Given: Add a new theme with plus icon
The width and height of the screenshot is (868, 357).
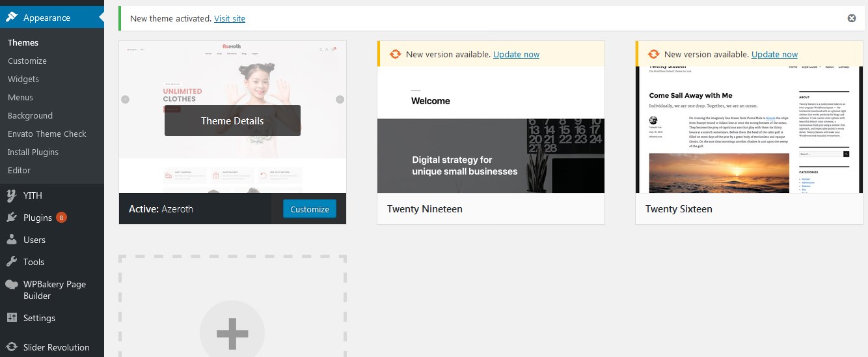Looking at the screenshot, I should point(232,333).
